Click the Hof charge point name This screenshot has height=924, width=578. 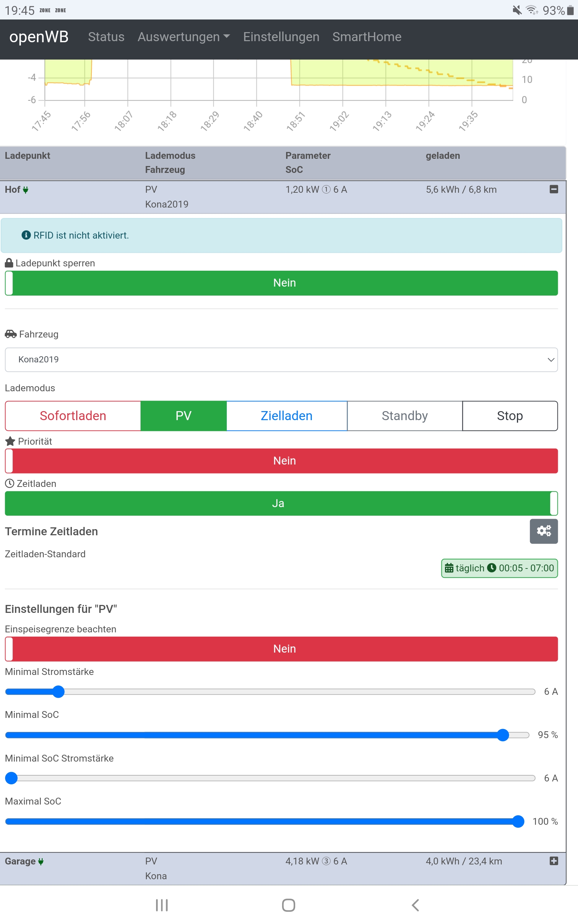pyautogui.click(x=13, y=189)
